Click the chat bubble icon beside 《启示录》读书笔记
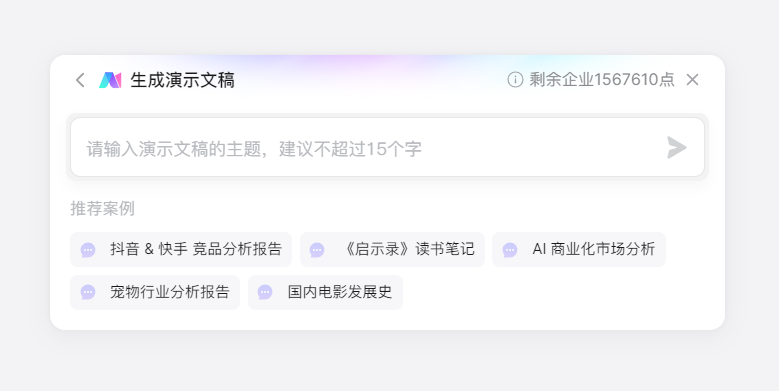 317,250
